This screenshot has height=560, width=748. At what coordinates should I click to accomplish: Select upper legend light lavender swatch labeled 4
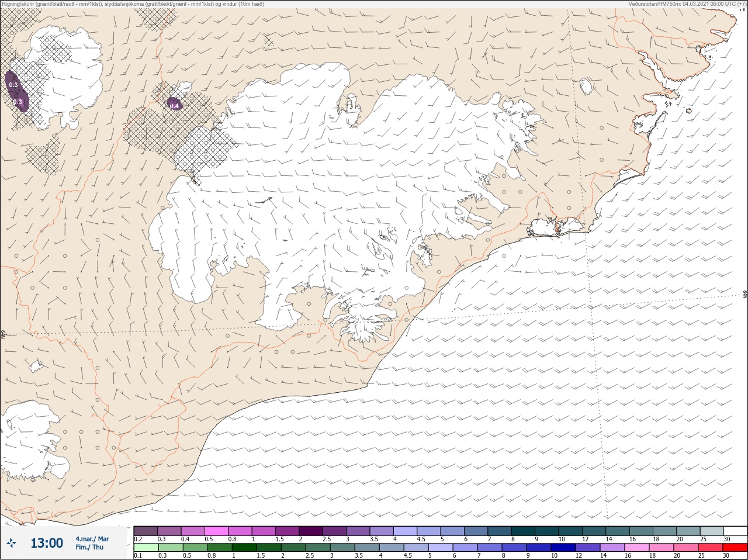404,531
